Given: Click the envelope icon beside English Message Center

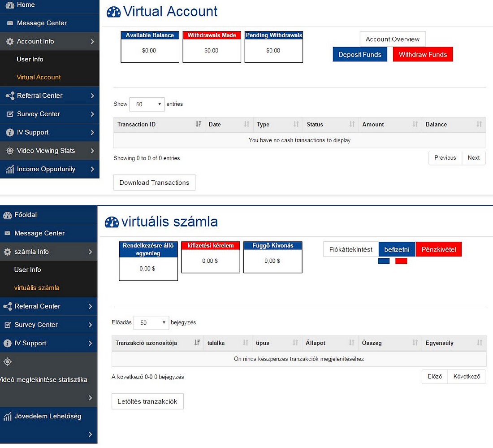Looking at the screenshot, I should click(10, 23).
